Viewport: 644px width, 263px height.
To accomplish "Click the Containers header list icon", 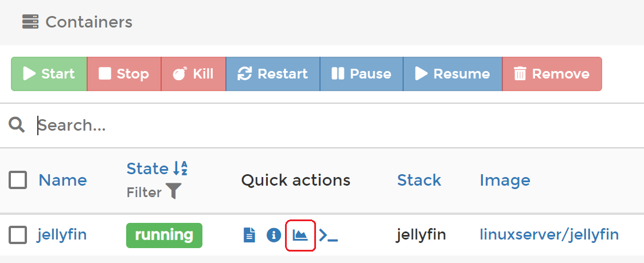I will click(30, 22).
